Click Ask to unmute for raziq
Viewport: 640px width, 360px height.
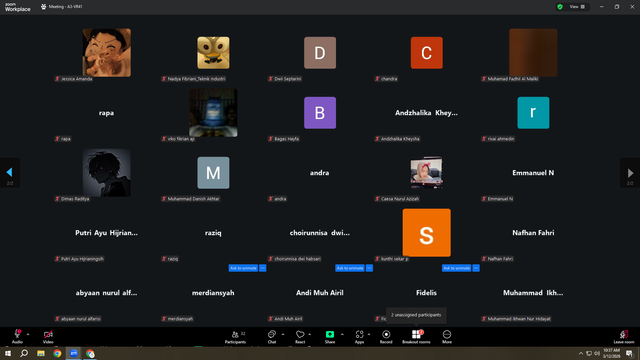[243, 268]
